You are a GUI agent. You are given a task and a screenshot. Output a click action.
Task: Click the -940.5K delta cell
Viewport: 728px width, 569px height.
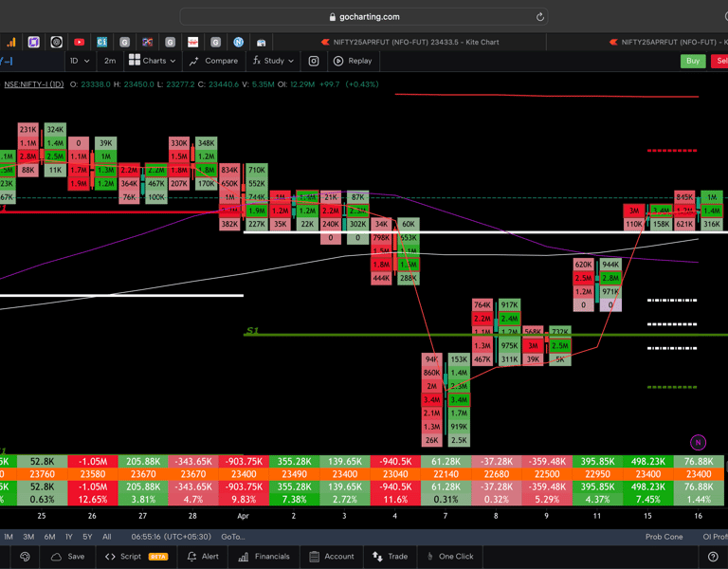pyautogui.click(x=395, y=461)
